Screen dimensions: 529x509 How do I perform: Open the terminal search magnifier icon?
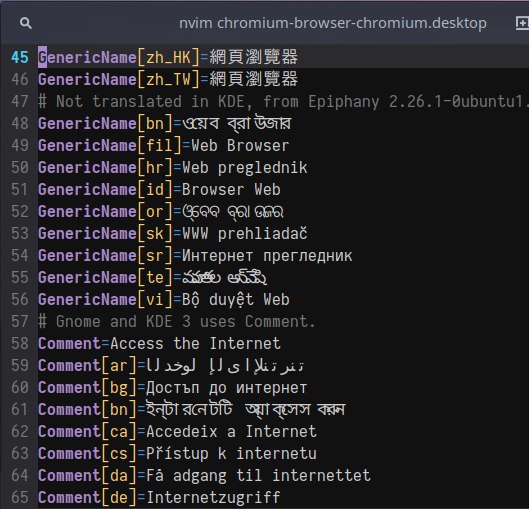(x=26, y=23)
